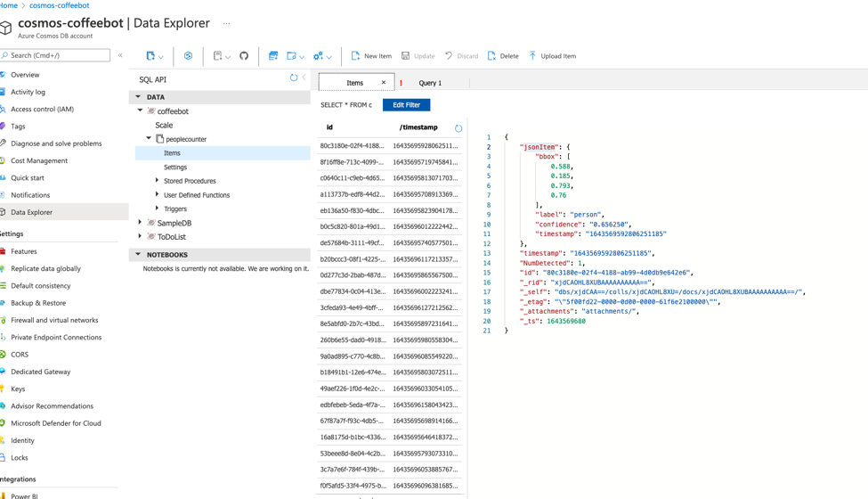The image size is (868, 499).
Task: Open the gear Settings toolbar icon
Action: point(319,56)
